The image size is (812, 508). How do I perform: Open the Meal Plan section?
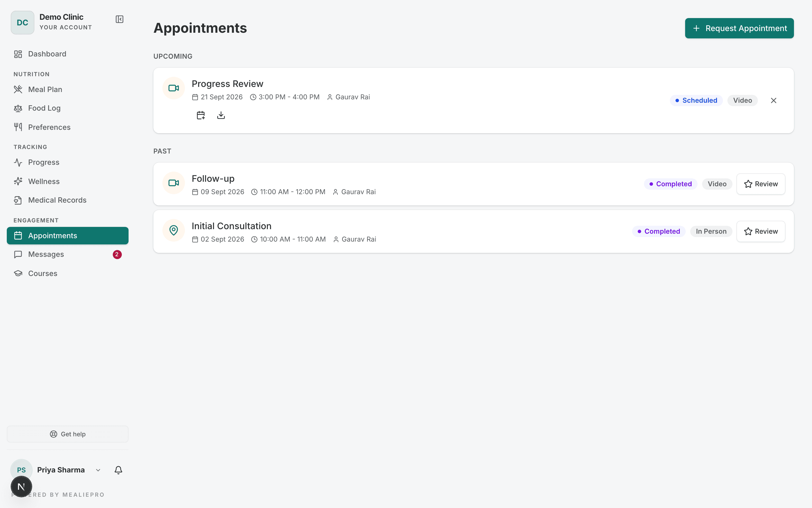[x=67, y=89]
